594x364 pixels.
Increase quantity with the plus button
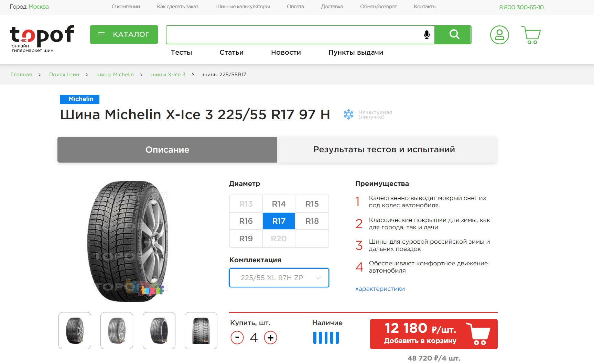(271, 338)
